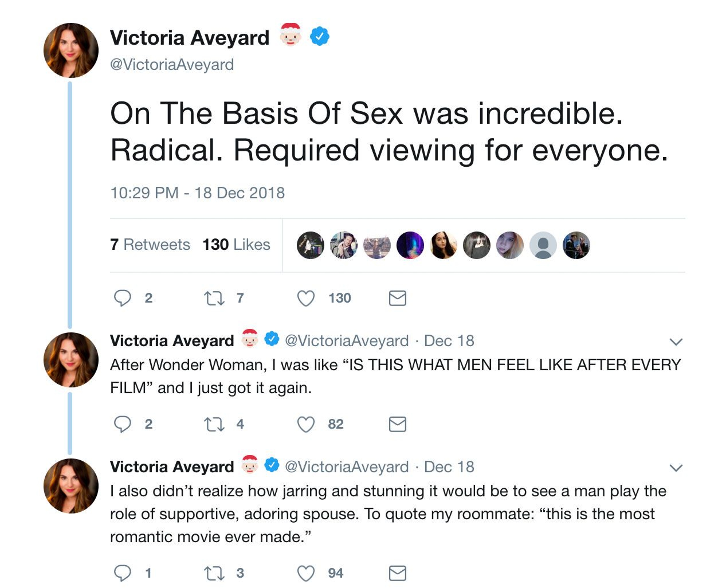Open the default gray avatar liker profile

click(x=543, y=245)
